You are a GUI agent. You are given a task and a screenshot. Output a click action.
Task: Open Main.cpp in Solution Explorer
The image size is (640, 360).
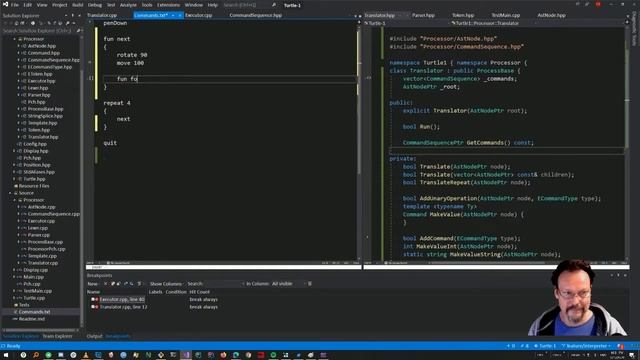[33, 277]
